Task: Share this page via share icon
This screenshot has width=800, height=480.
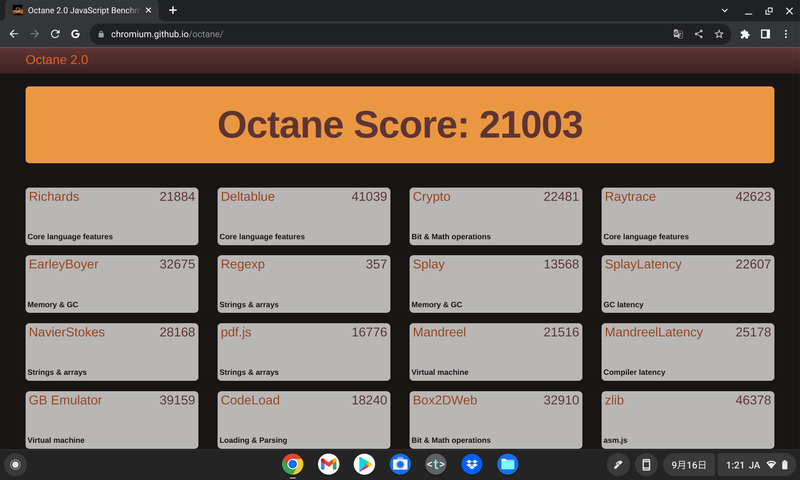Action: coord(698,34)
